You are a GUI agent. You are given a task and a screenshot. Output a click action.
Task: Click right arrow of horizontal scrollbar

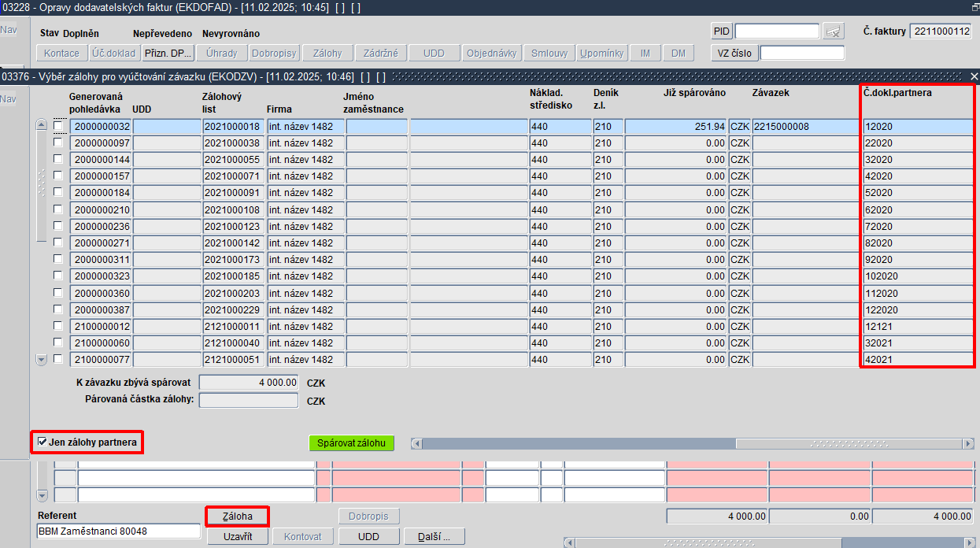click(x=968, y=443)
